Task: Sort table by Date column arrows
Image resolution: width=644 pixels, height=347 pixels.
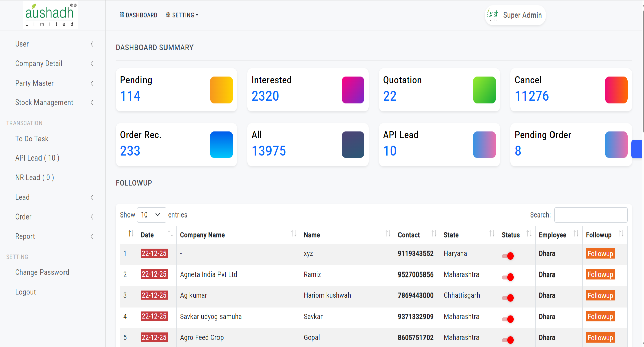Action: click(x=170, y=234)
